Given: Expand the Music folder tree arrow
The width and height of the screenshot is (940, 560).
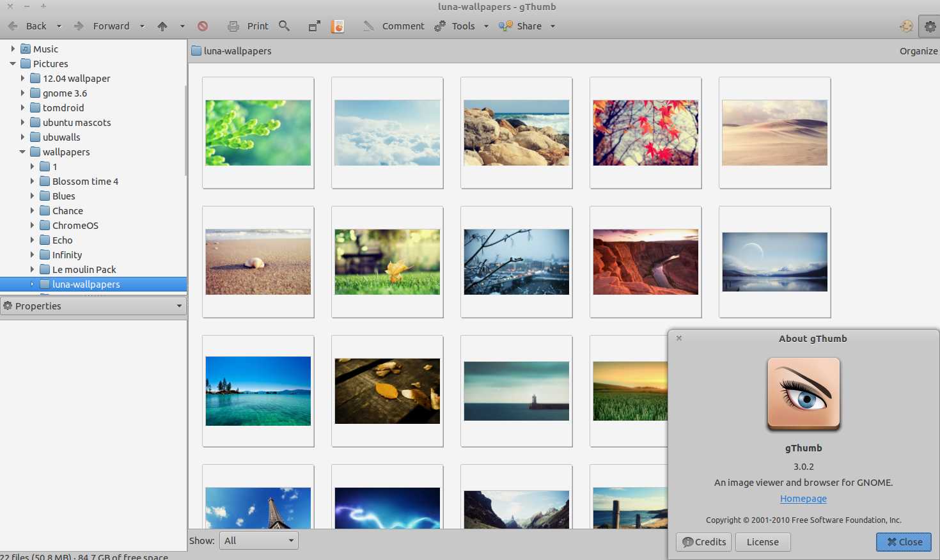Looking at the screenshot, I should [x=13, y=49].
